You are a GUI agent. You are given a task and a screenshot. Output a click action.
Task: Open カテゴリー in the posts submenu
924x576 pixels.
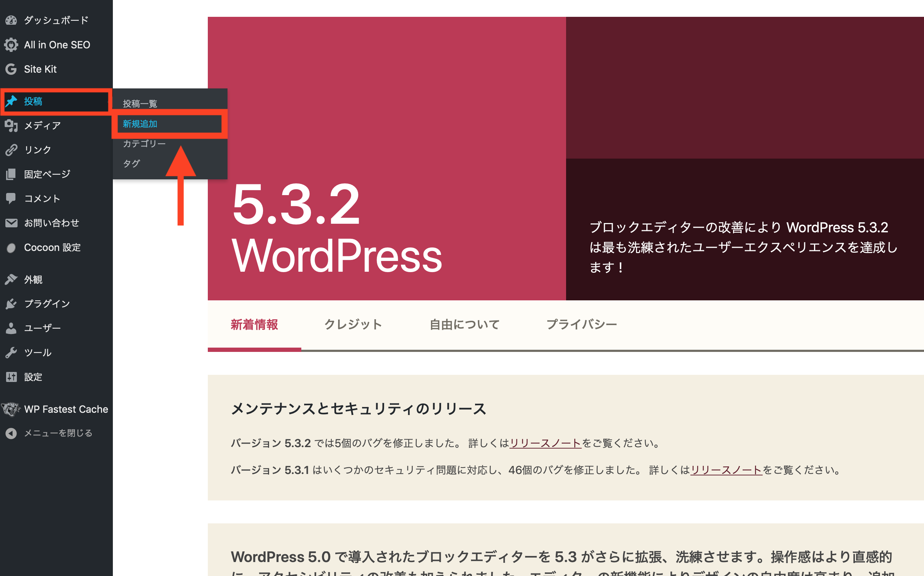pos(144,144)
